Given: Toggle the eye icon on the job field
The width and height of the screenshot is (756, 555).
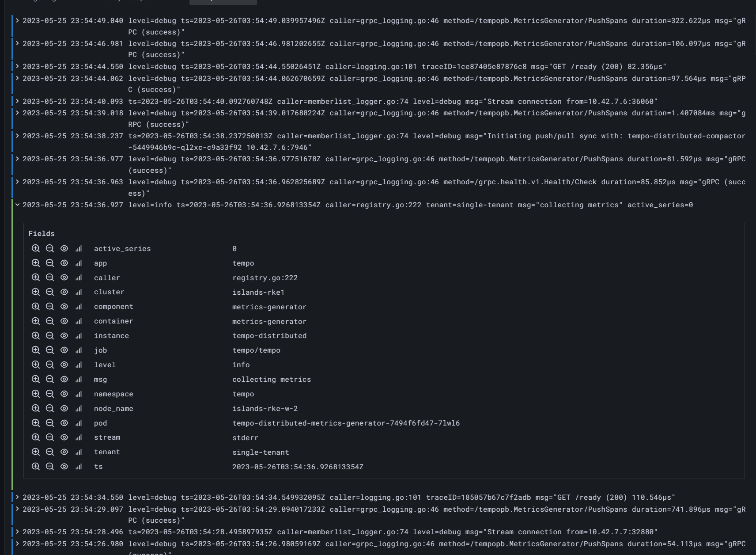Looking at the screenshot, I should [64, 350].
